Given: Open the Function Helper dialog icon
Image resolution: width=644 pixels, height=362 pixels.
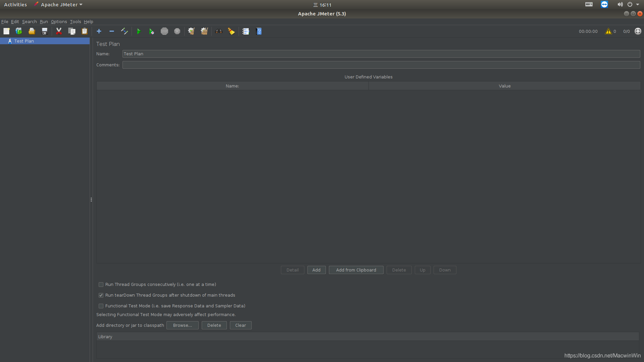Looking at the screenshot, I should (x=246, y=31).
